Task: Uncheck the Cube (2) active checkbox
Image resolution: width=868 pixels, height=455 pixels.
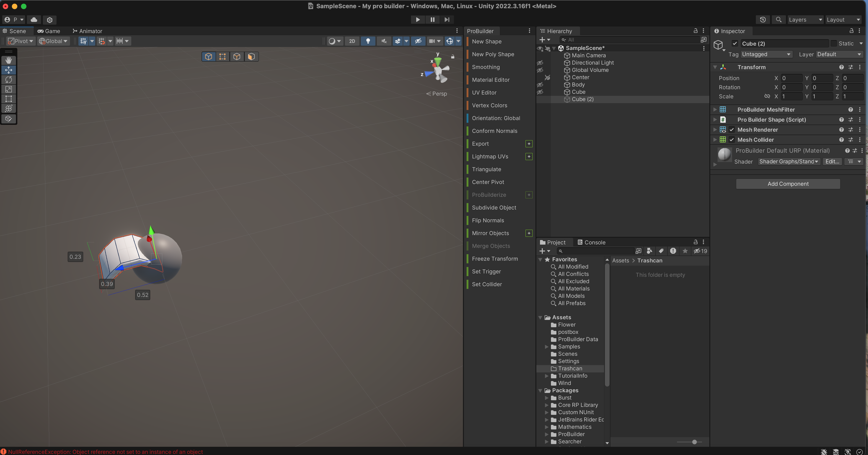Action: coord(735,44)
